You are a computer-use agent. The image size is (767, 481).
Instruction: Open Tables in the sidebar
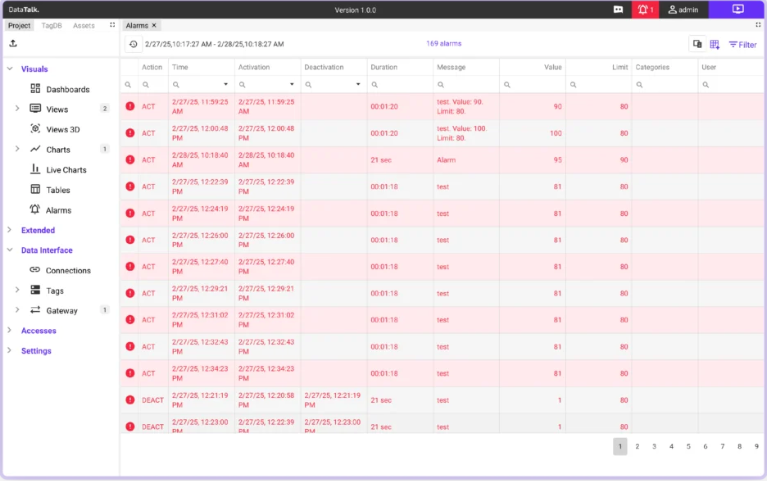58,190
